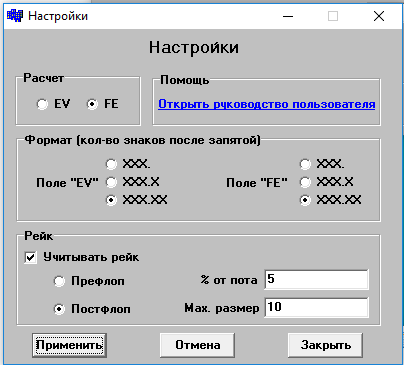Click the Поле "EV" label
The width and height of the screenshot is (404, 365).
67,183
